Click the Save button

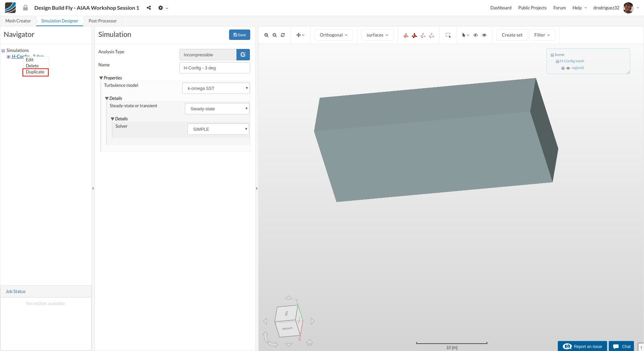tap(239, 35)
